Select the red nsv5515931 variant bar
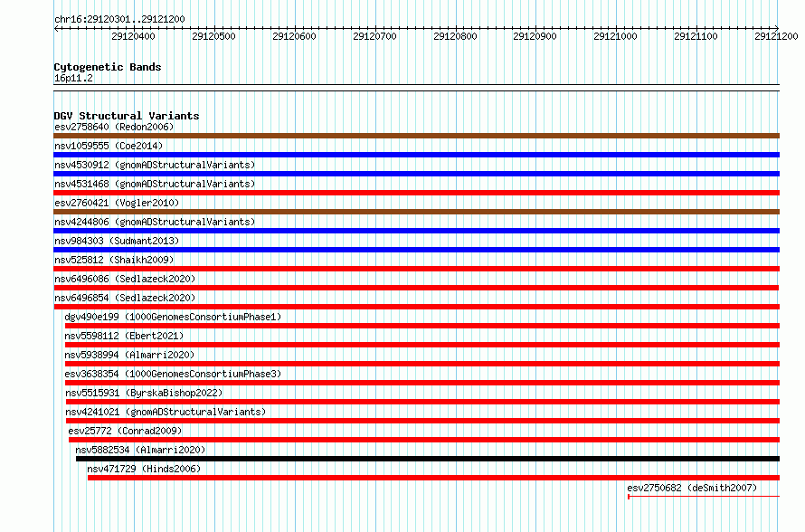The image size is (805, 532). (x=422, y=402)
